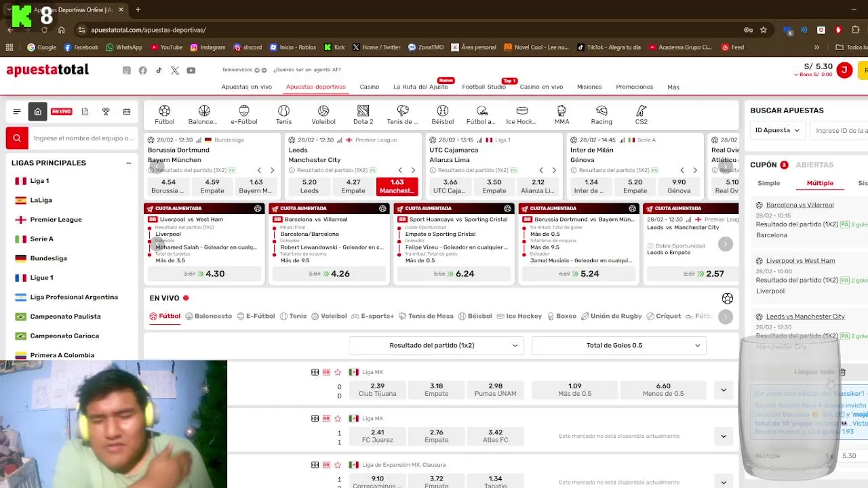Select Atlas FC odds 3.42

(495, 436)
